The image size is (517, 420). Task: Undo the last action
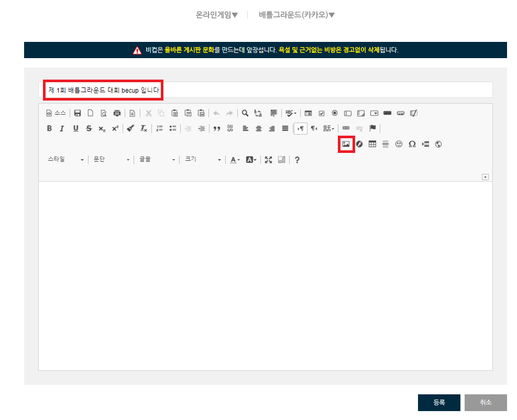pyautogui.click(x=216, y=113)
